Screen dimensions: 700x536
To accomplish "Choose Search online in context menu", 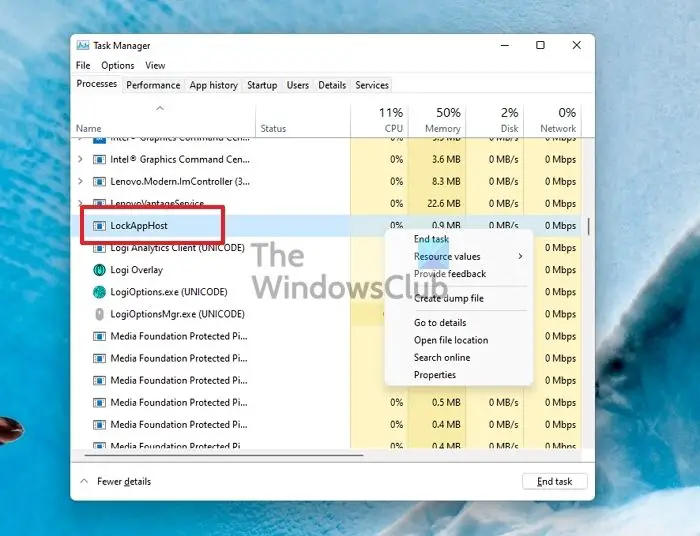I will click(x=442, y=357).
